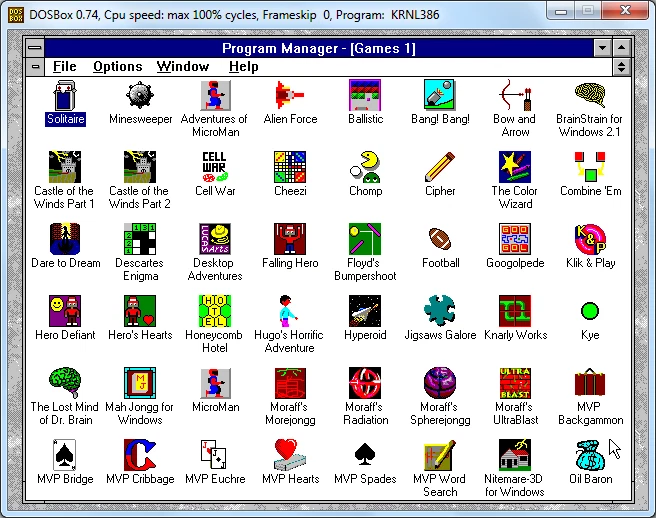Image resolution: width=656 pixels, height=518 pixels.
Task: Select the MVP Spades icon
Action: pyautogui.click(x=365, y=455)
